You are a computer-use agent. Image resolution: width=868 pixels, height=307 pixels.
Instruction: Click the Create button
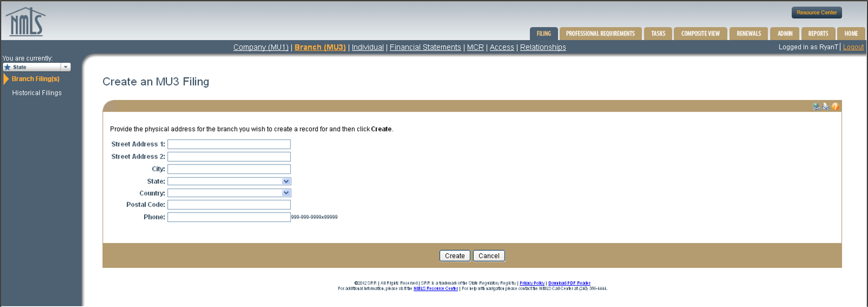click(x=455, y=256)
